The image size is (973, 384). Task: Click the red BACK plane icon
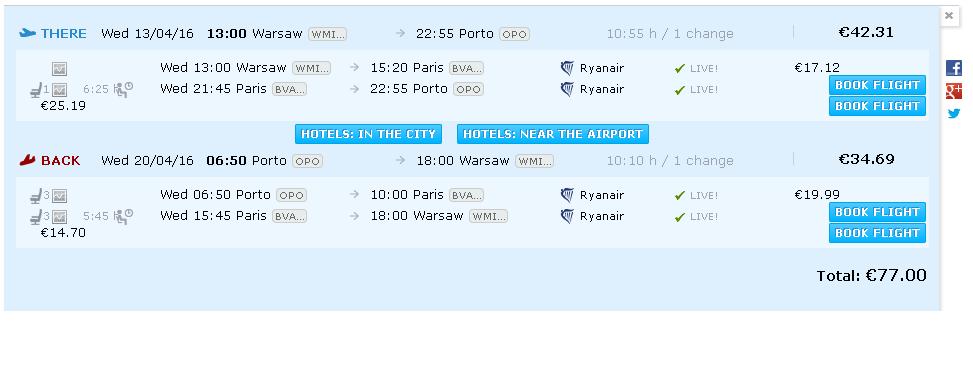(x=27, y=161)
